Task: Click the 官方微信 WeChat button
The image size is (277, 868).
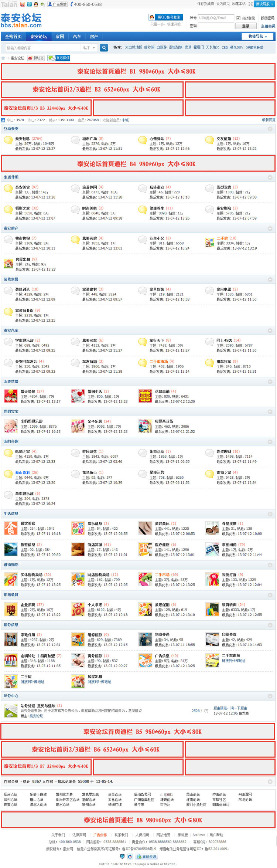Action: 59,58
